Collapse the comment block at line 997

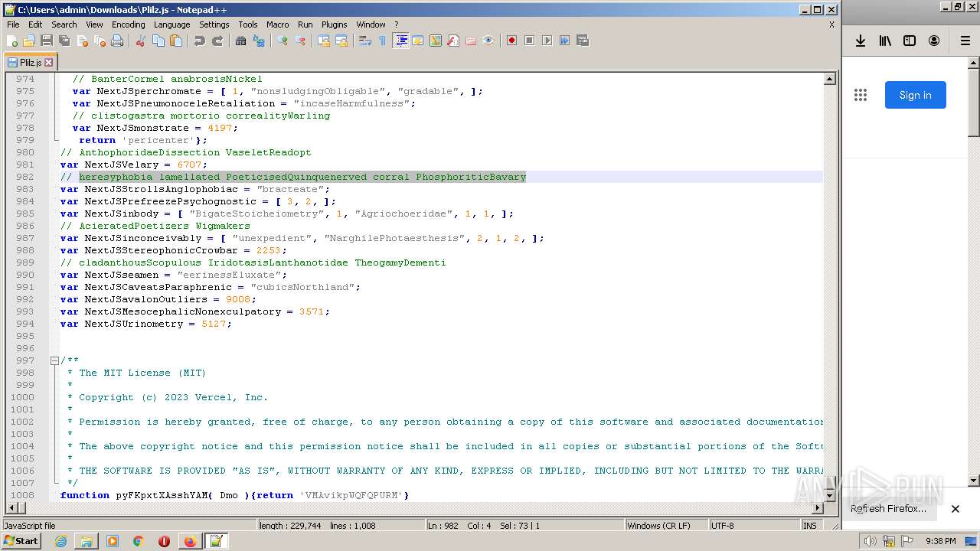54,360
